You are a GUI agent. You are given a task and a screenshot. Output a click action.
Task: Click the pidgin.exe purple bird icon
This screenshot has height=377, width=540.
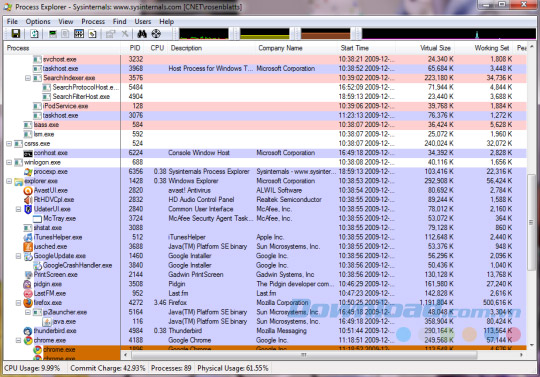coord(28,284)
